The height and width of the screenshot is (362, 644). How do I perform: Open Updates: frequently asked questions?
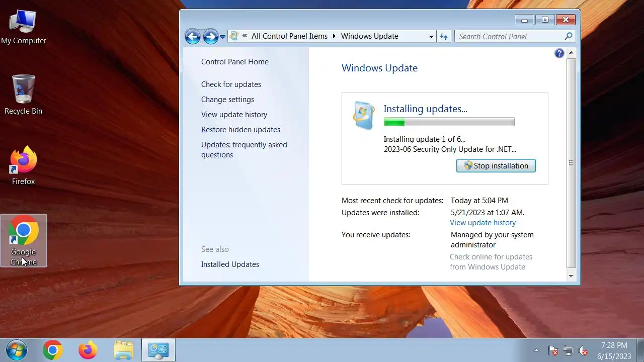pyautogui.click(x=244, y=150)
